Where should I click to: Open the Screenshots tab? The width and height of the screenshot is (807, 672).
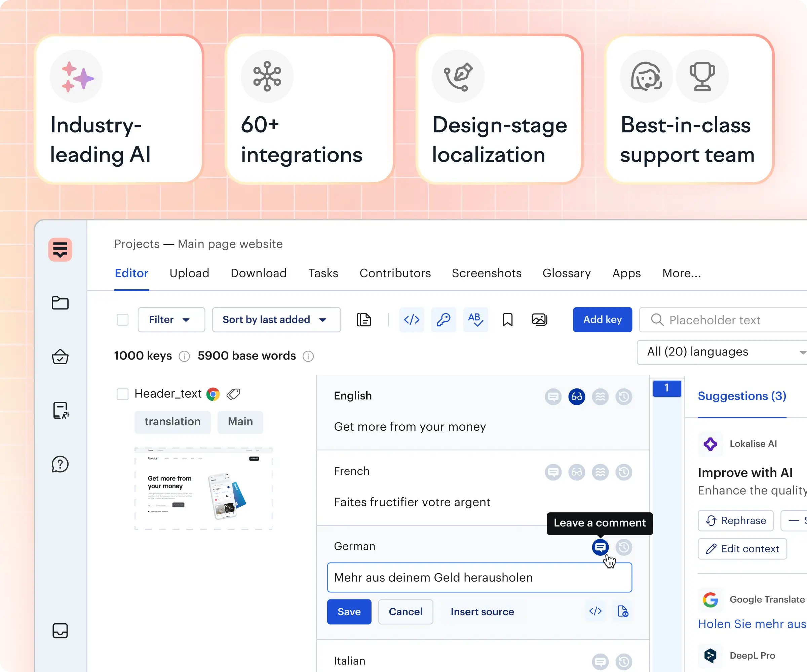coord(487,273)
